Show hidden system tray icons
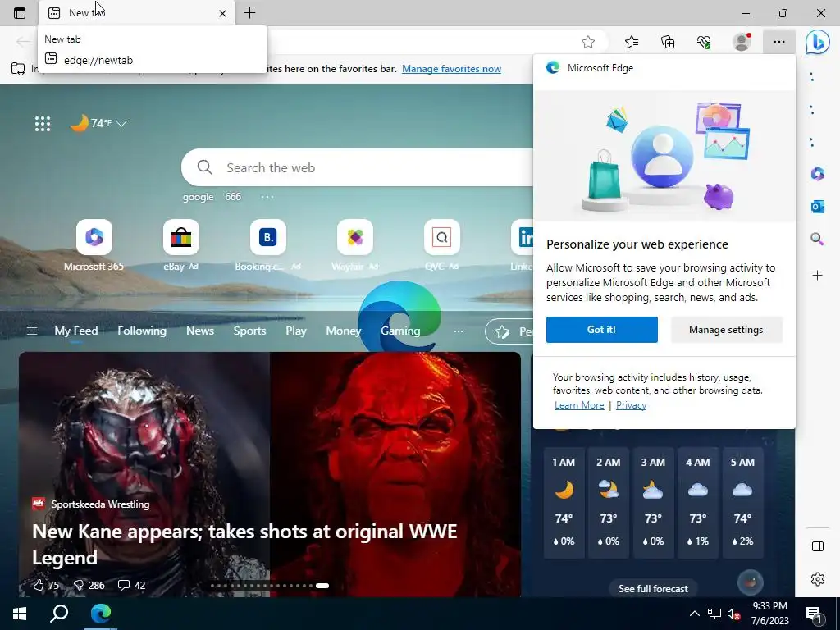 pos(694,614)
